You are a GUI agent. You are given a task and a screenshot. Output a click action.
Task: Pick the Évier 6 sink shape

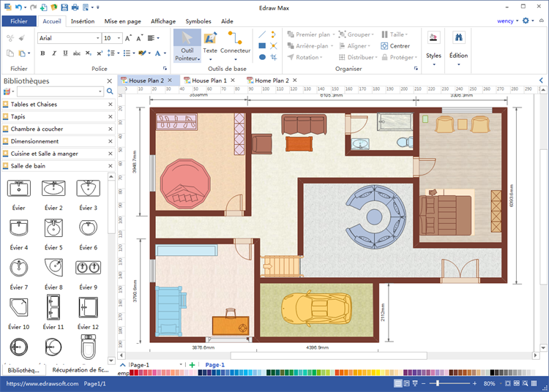[x=88, y=229]
